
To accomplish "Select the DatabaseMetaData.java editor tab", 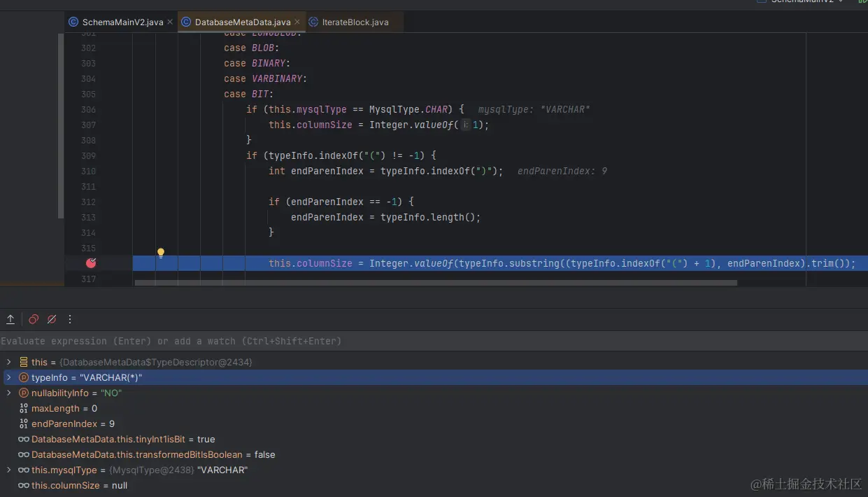I will coord(243,22).
